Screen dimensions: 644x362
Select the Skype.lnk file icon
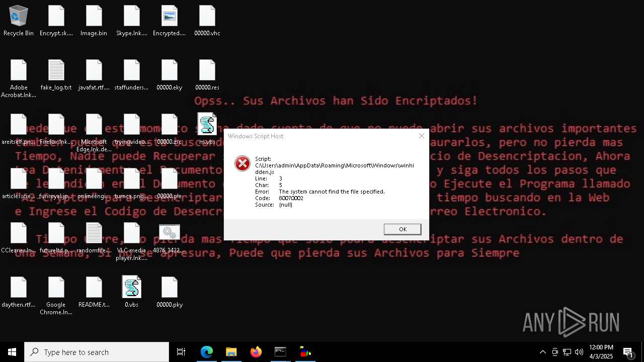click(x=132, y=21)
